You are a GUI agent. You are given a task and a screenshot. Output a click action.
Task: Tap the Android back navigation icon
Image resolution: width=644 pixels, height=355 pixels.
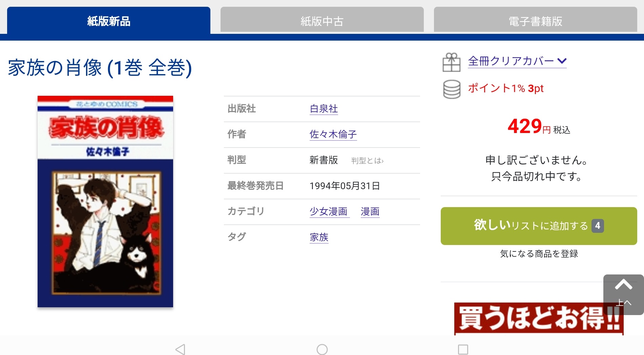180,349
